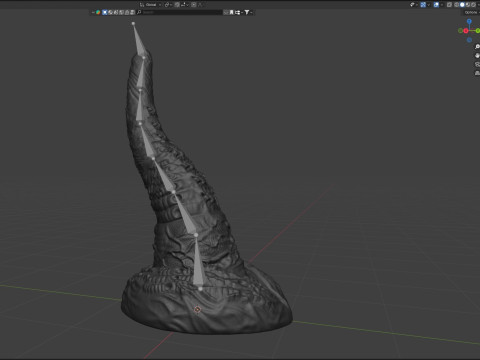480x360 pixels.
Task: Open the gizmo settings dropdown arrow
Action: pos(429,5)
